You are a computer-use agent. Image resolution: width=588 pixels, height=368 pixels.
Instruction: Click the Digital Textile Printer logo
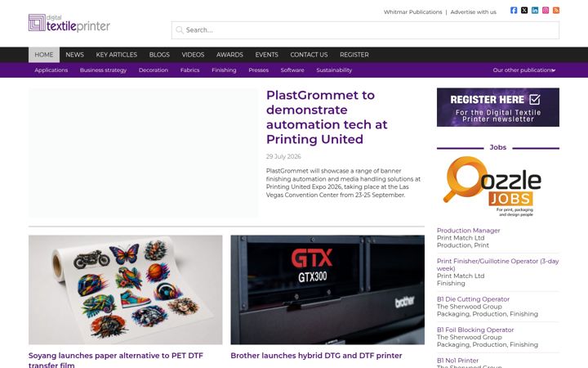69,23
